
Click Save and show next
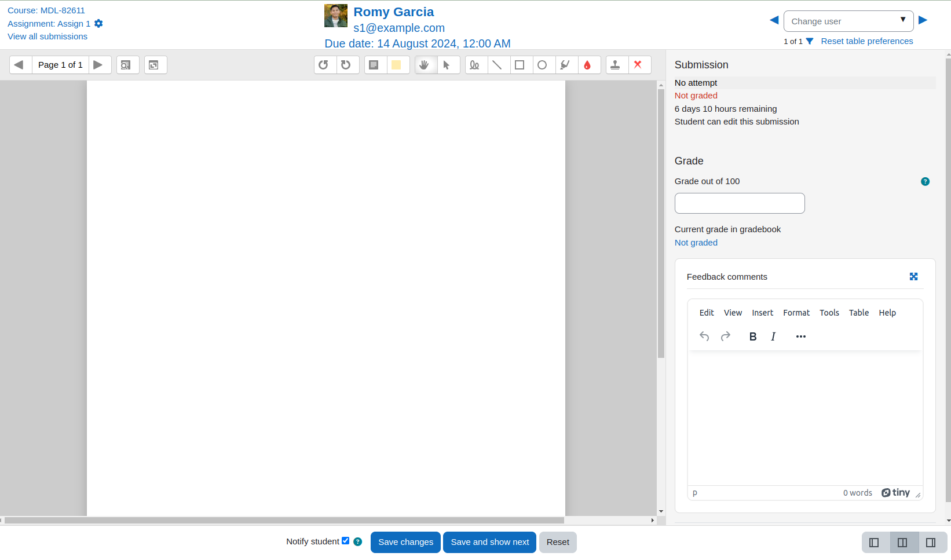coord(490,542)
